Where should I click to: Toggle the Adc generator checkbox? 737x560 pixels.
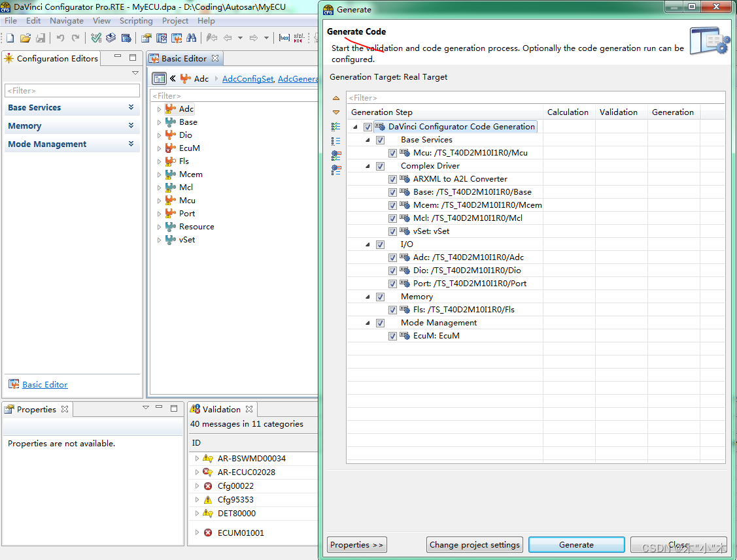pos(392,257)
